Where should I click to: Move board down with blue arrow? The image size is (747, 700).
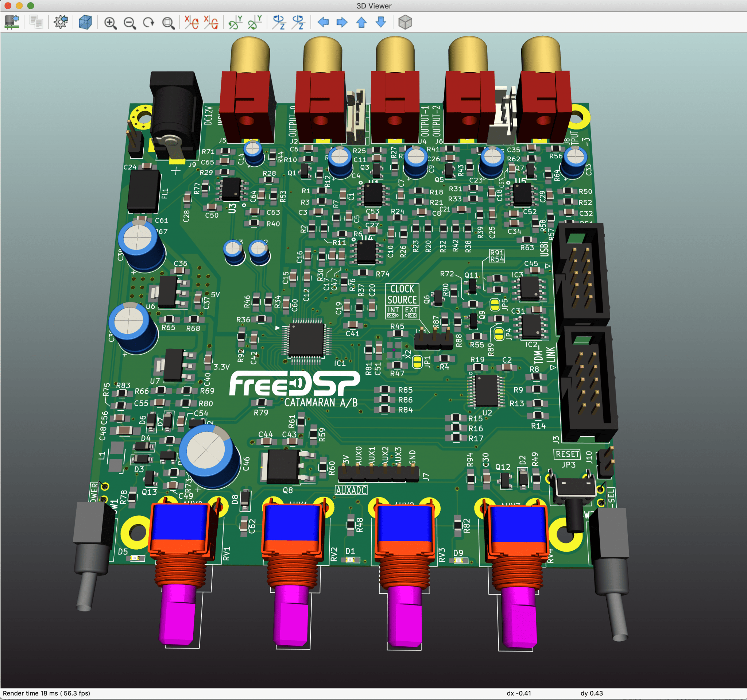click(381, 22)
